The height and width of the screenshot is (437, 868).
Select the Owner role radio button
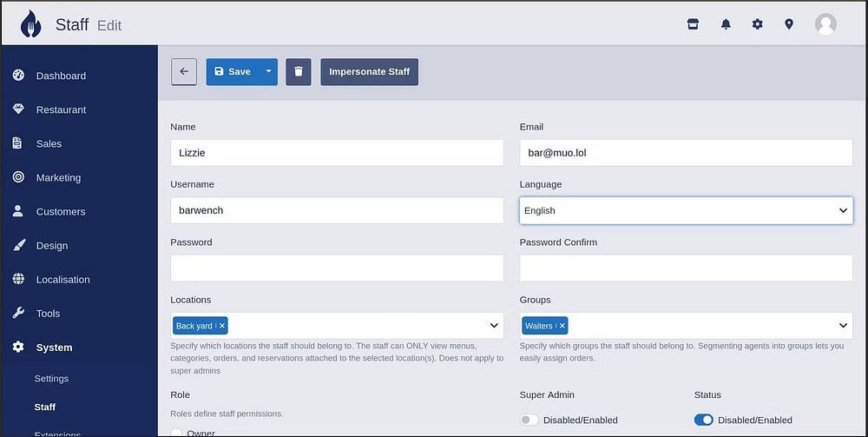coord(177,433)
